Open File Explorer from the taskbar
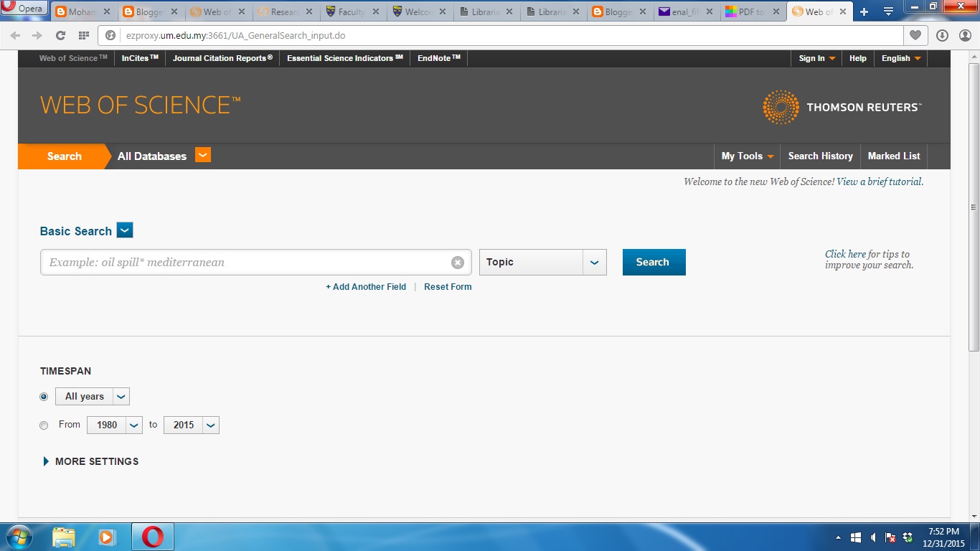This screenshot has width=980, height=551. tap(64, 537)
